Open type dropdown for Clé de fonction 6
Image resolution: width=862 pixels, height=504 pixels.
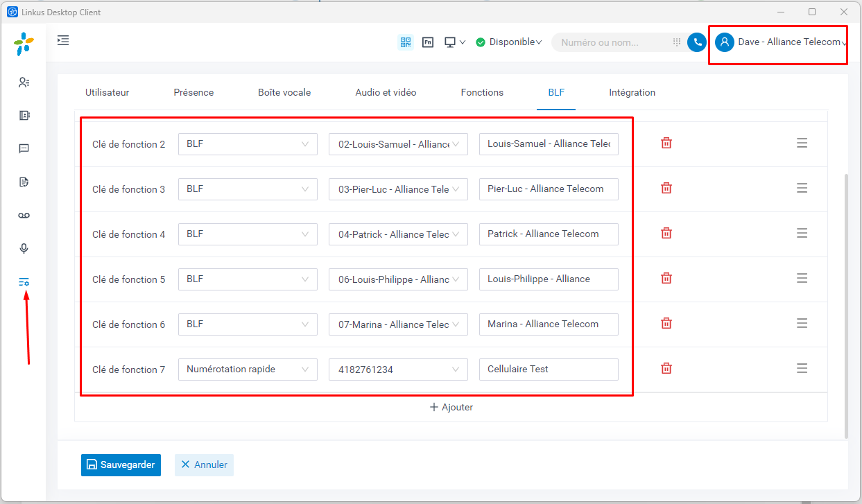[248, 324]
